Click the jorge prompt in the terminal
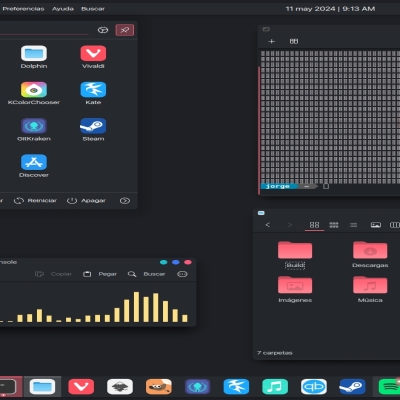 pyautogui.click(x=278, y=186)
